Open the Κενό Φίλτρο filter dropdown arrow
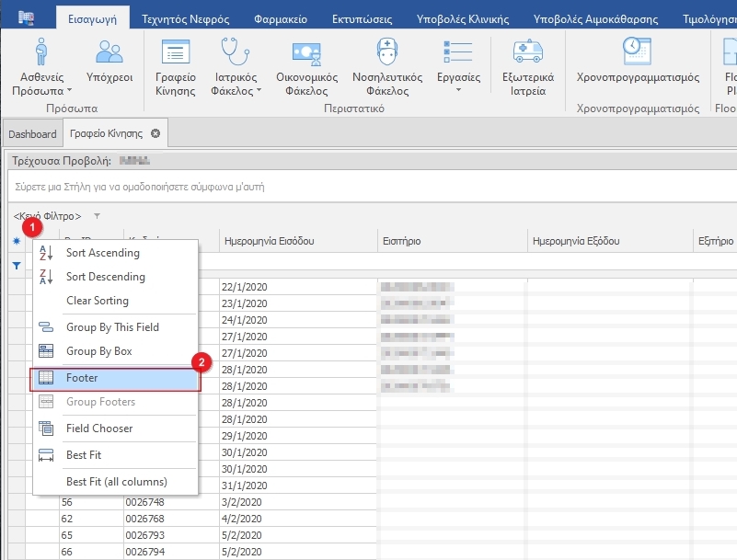Screen dimensions: 737x560 pos(98,216)
